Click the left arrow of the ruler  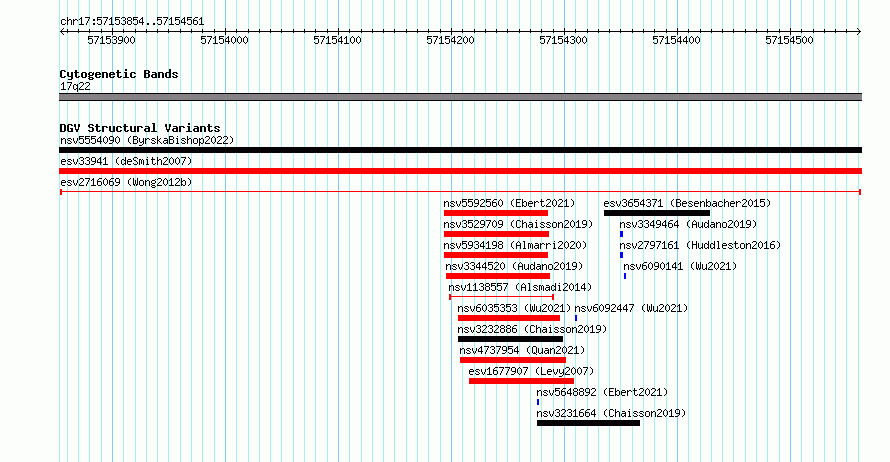tap(62, 32)
